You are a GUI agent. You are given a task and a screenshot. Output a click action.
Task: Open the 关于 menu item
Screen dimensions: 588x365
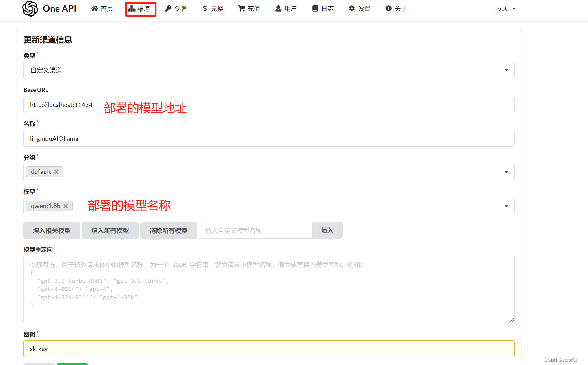coord(396,8)
